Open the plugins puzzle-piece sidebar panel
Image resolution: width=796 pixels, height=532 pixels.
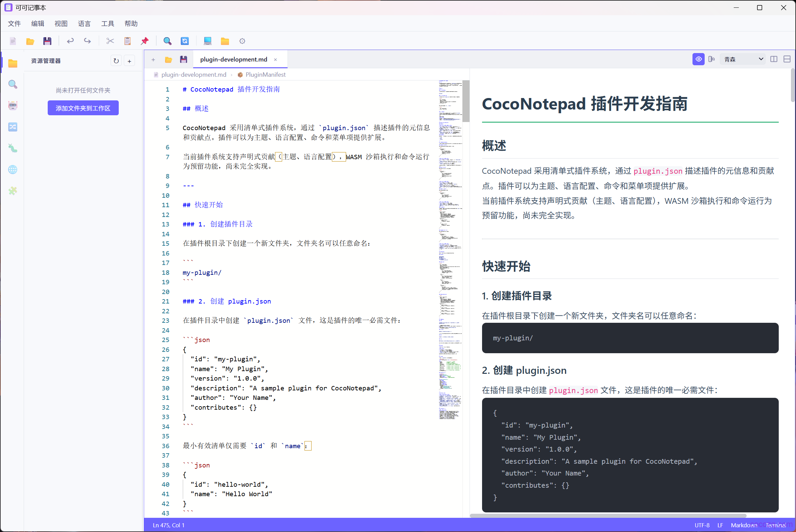coord(13,191)
